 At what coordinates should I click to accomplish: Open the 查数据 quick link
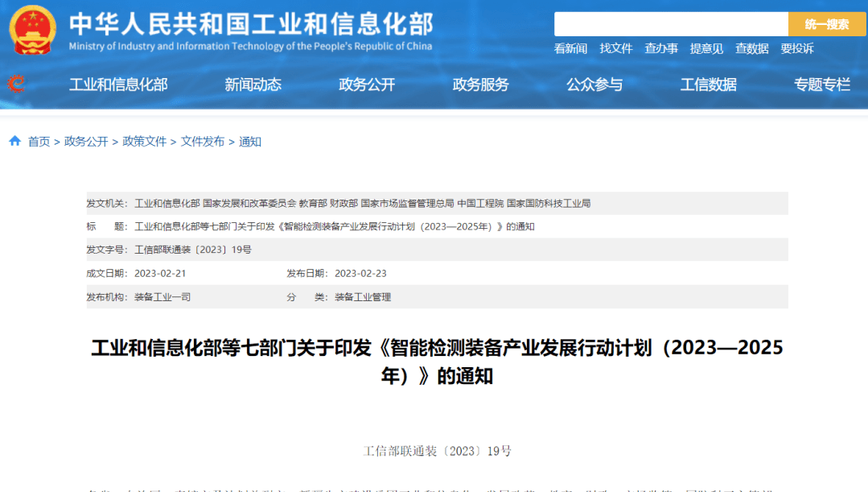pos(751,48)
